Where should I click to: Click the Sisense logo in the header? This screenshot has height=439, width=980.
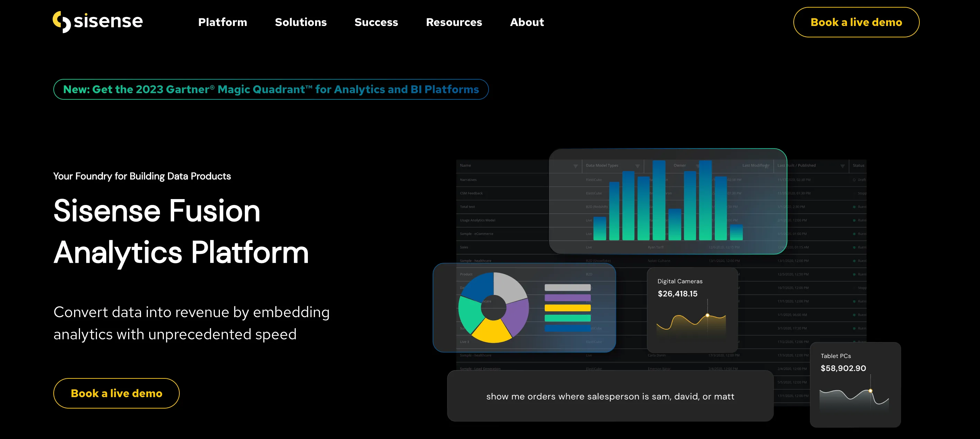97,22
